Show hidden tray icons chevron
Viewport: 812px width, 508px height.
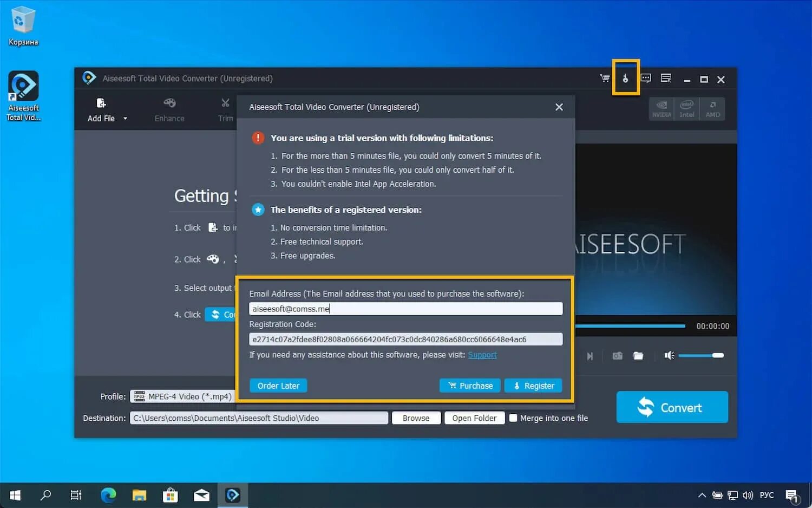pyautogui.click(x=702, y=495)
